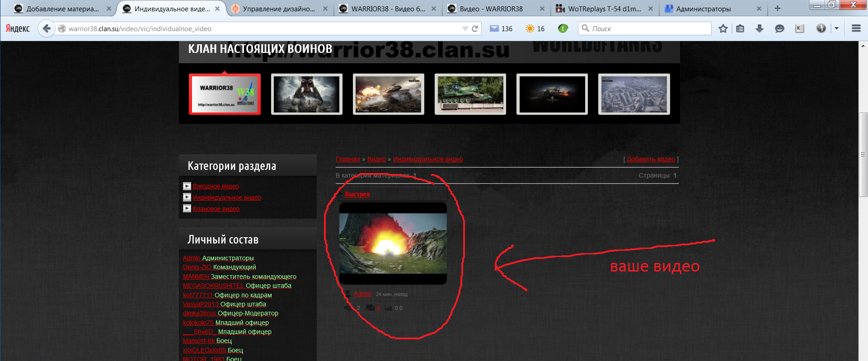
Task: Click play icon beside Индивидуальное видео category
Action: (187, 197)
